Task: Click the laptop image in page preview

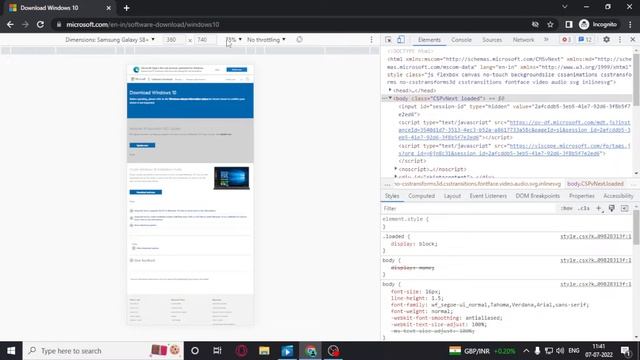Action: click(231, 178)
